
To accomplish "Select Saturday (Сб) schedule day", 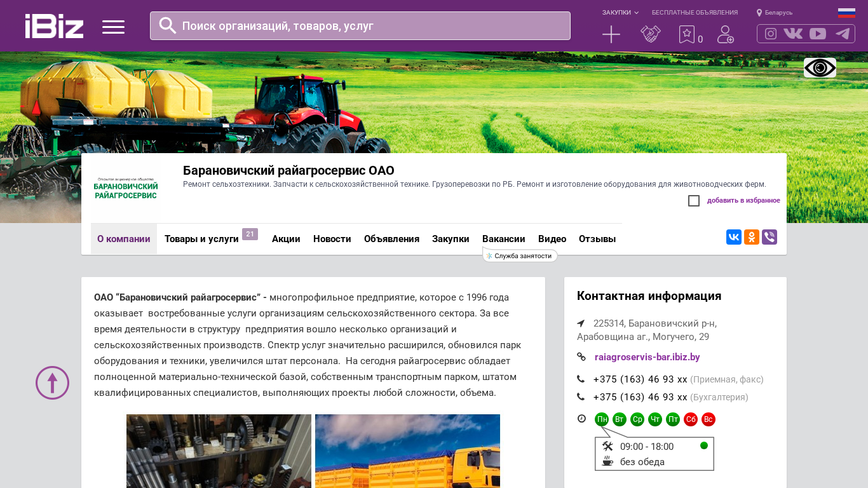I will tap(691, 419).
